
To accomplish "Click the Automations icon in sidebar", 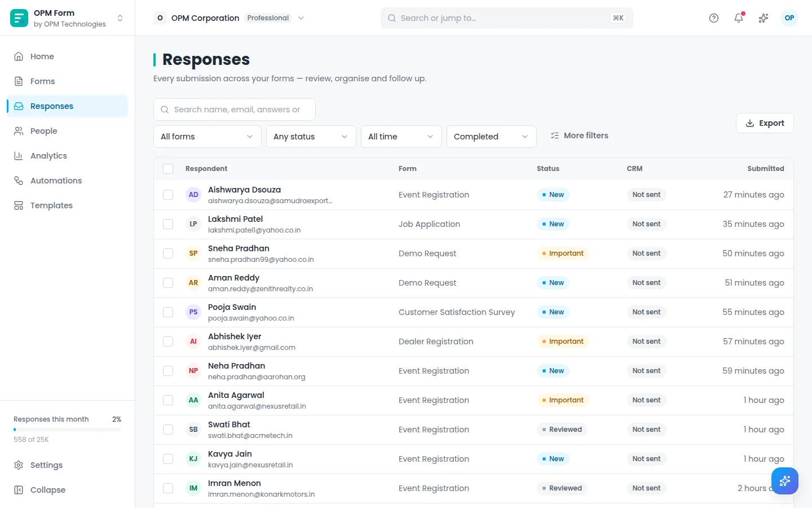I will [x=19, y=181].
